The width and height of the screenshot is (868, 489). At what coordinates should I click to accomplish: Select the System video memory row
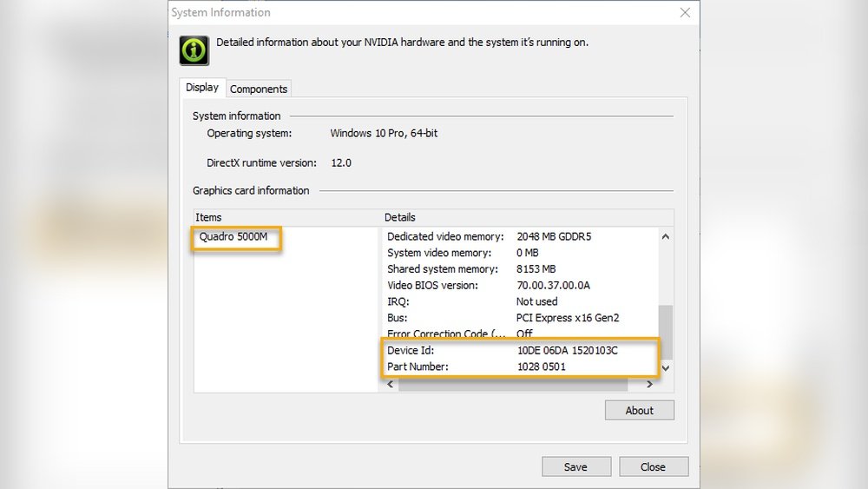coord(520,253)
